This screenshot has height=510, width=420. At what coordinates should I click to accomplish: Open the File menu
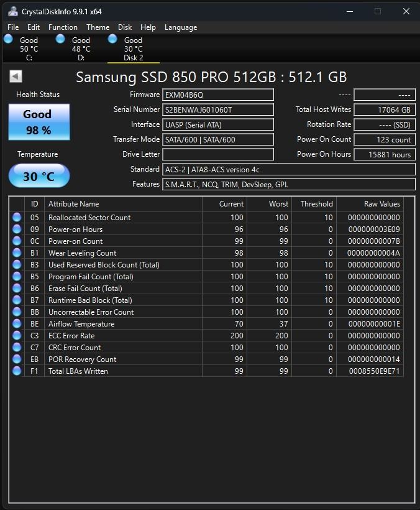click(13, 27)
